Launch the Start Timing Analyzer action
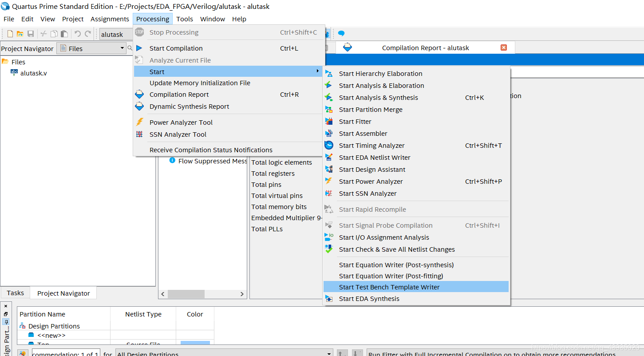 (371, 145)
